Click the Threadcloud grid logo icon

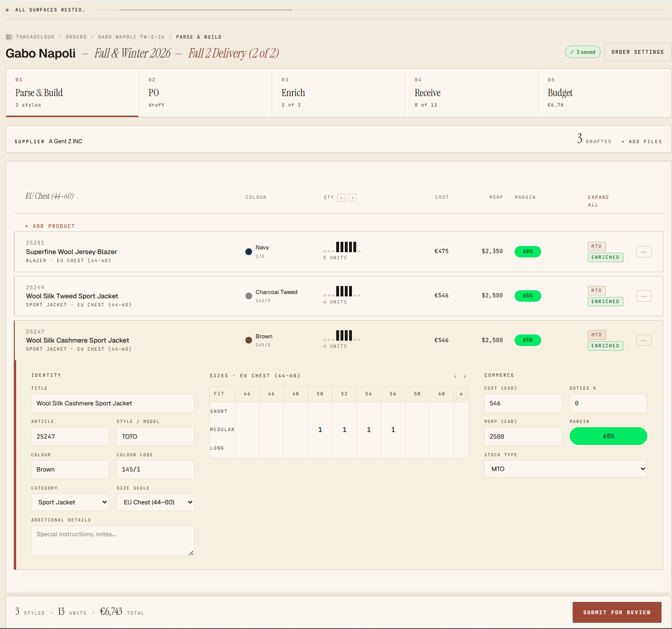coord(9,37)
